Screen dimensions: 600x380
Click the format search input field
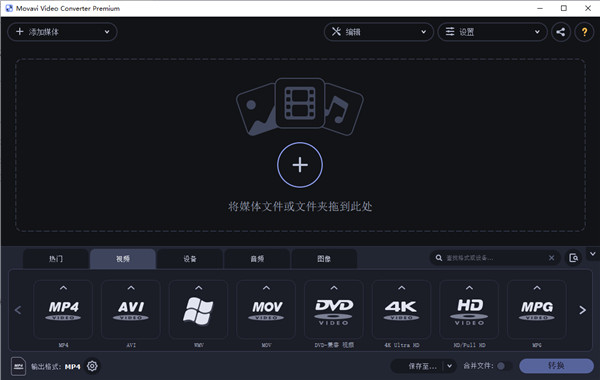[495, 258]
